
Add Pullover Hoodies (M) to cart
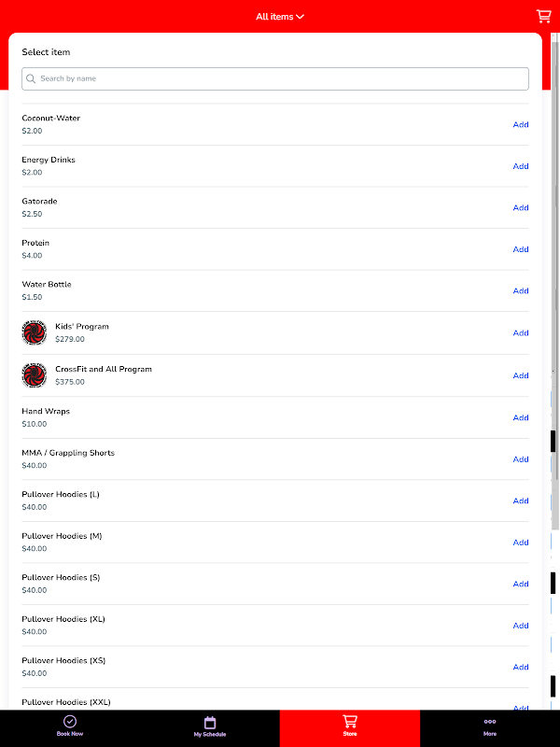pos(521,543)
